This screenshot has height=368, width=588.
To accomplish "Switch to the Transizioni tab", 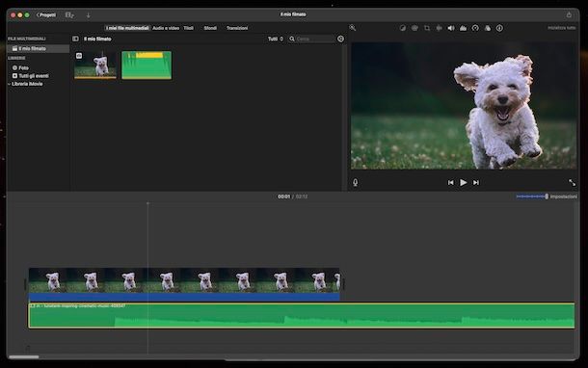I will point(237,28).
